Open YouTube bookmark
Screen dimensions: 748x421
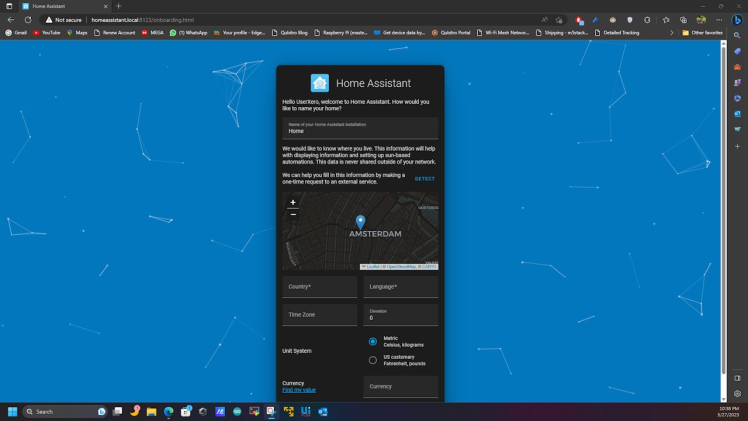(x=47, y=33)
